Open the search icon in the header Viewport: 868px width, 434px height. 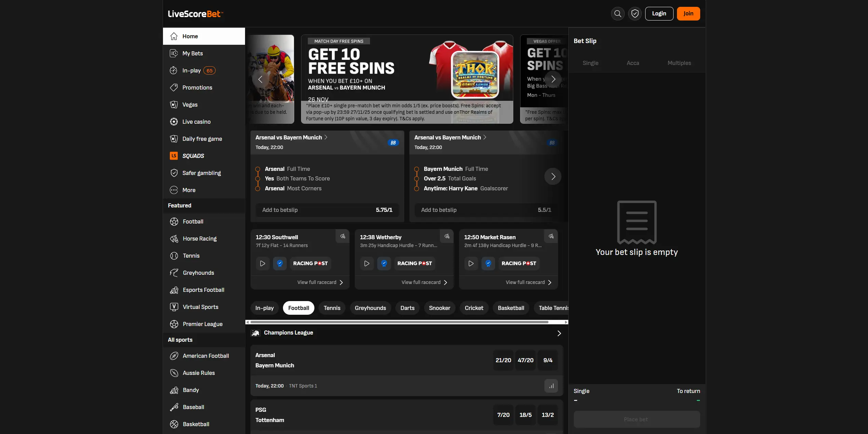(x=618, y=14)
